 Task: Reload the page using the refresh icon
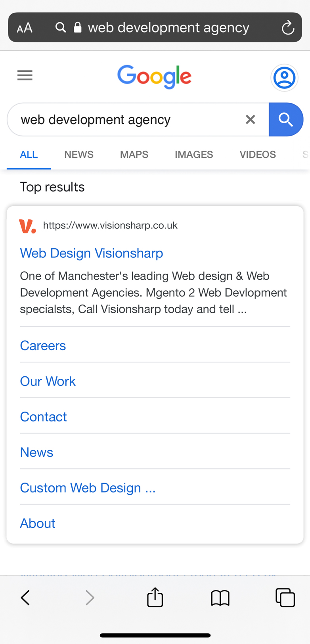(x=288, y=28)
